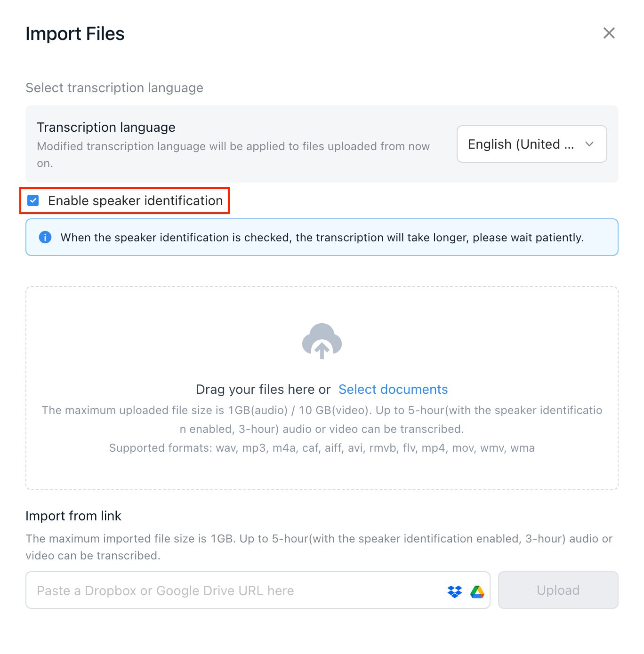
Task: Click the Dropbox icon in URL field
Action: (x=455, y=591)
